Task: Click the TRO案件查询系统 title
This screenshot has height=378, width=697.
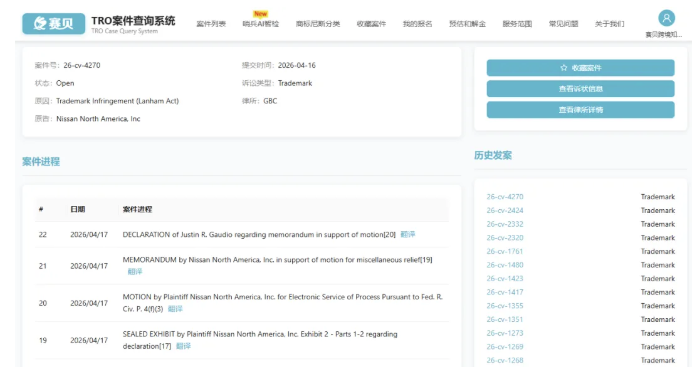Action: tap(133, 20)
